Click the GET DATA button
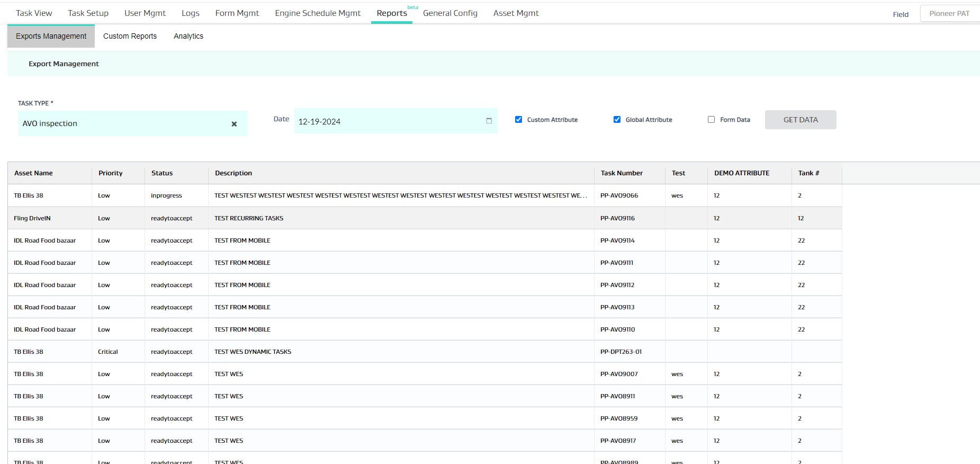 pyautogui.click(x=800, y=120)
